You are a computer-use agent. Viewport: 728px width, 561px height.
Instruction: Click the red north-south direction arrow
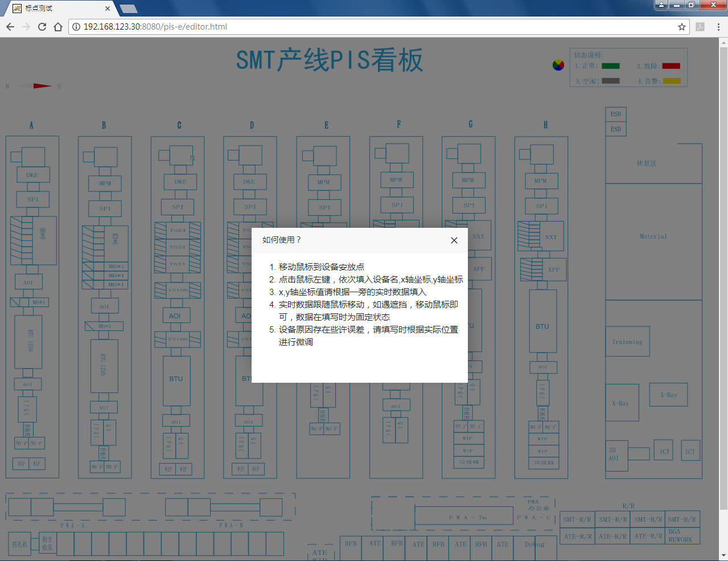coord(42,86)
